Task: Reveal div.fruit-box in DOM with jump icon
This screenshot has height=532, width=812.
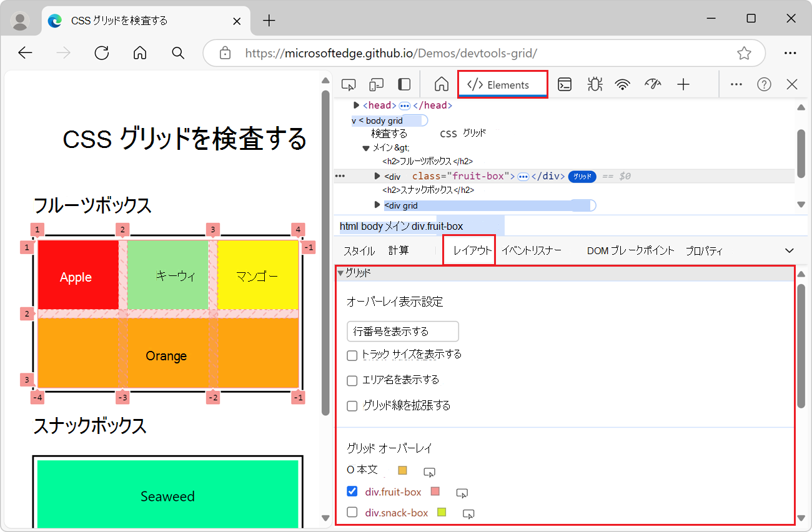Action: 462,493
